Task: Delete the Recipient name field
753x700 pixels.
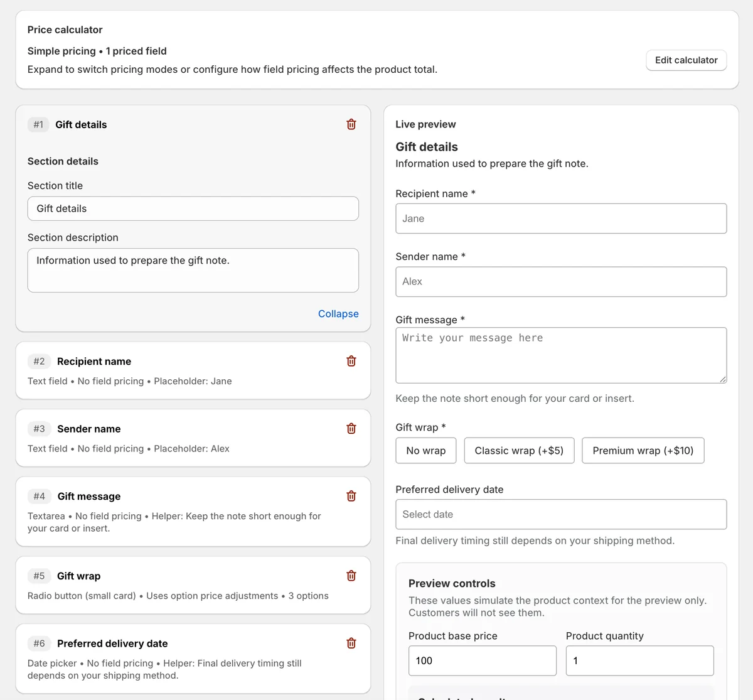Action: 351,361
